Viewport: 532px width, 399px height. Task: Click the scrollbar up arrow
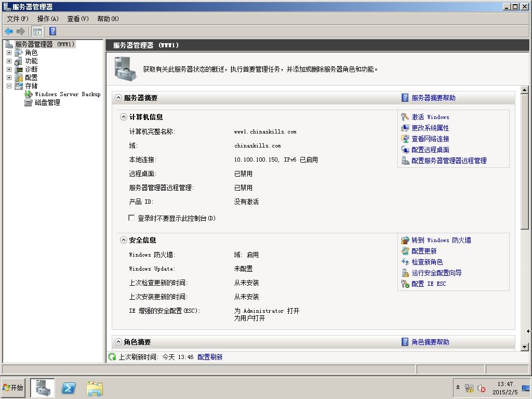pyautogui.click(x=524, y=90)
